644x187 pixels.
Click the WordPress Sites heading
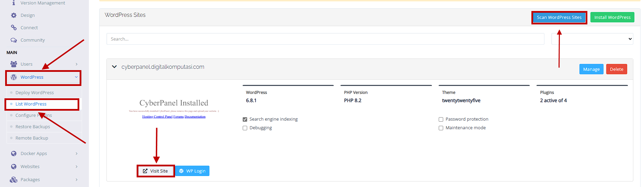click(125, 15)
